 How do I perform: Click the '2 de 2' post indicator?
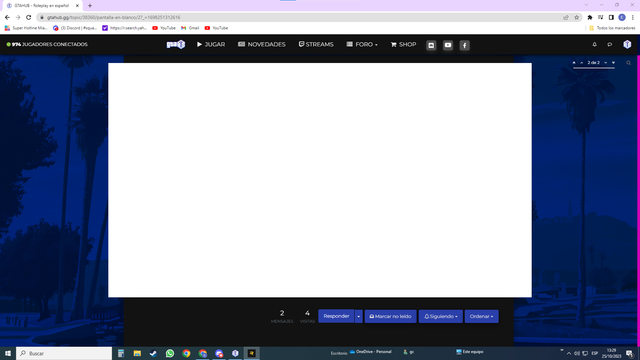[593, 63]
